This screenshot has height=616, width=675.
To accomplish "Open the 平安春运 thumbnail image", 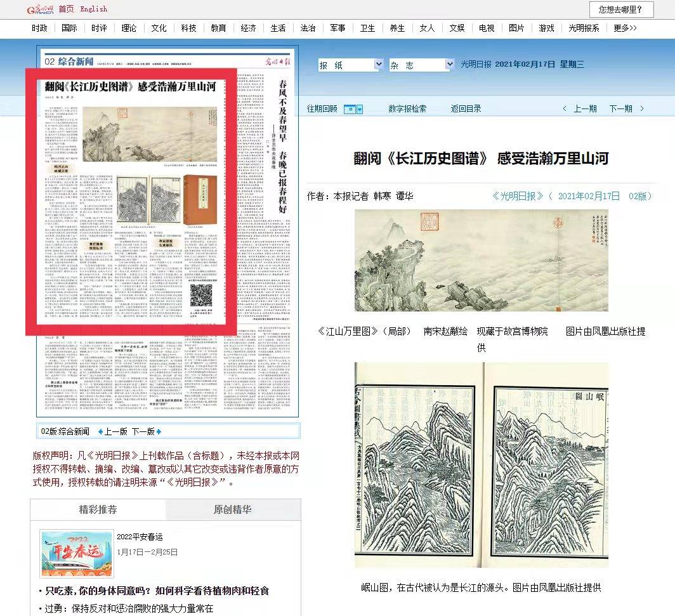I will coord(77,554).
